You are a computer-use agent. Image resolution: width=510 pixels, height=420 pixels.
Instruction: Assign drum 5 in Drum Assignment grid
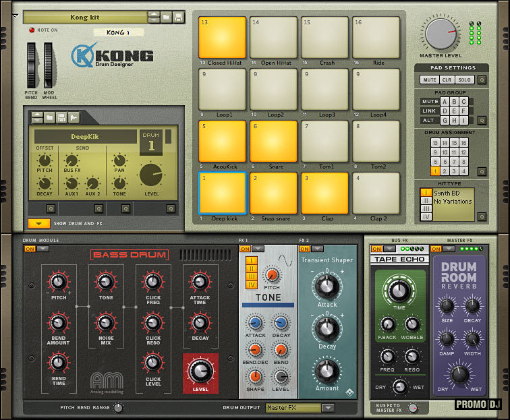coord(435,162)
